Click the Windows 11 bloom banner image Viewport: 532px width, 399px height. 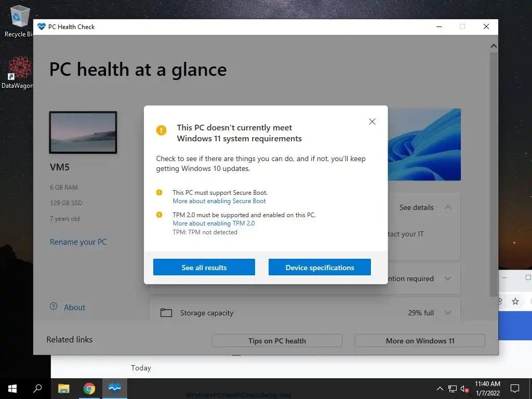424,144
